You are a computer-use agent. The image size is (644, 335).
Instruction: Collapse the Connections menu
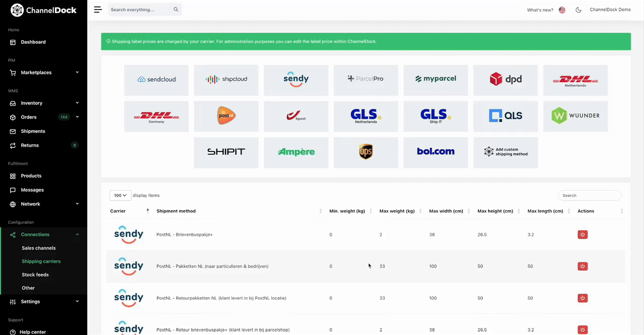44,234
